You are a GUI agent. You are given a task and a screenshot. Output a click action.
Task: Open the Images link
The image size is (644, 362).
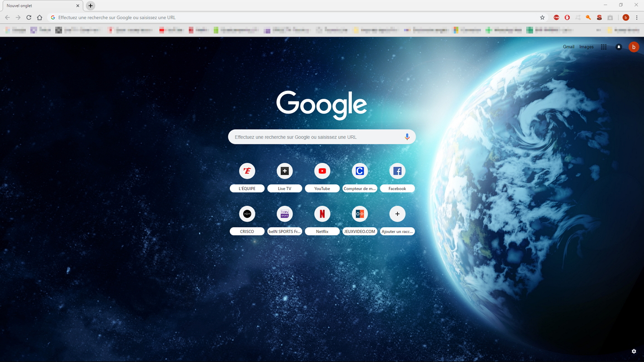point(586,47)
